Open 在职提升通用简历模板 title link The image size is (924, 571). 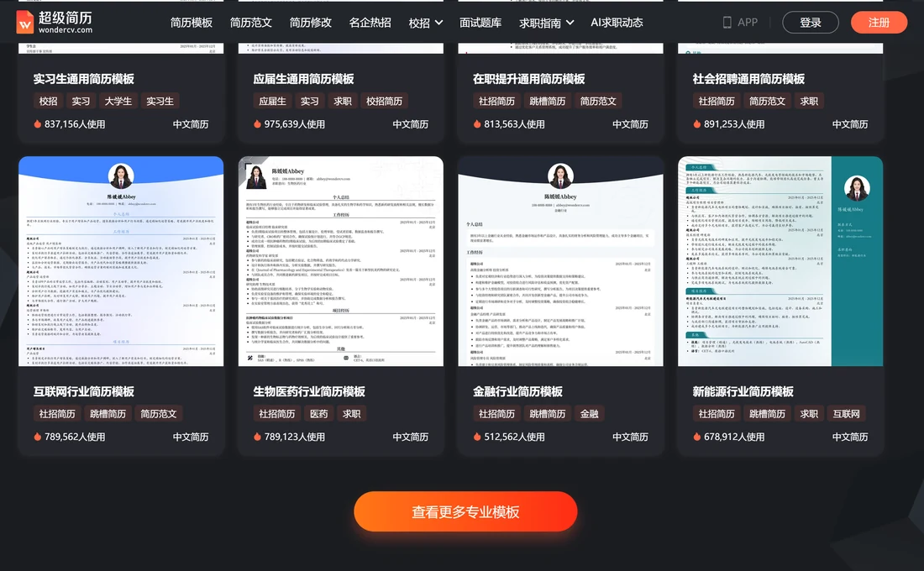click(x=528, y=79)
